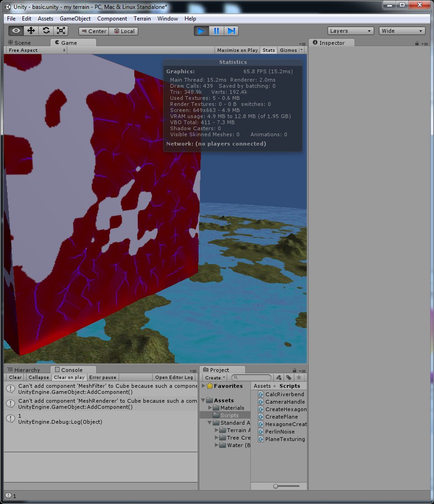The image size is (434, 504).
Task: Toggle Clear on play in Console
Action: (x=69, y=378)
